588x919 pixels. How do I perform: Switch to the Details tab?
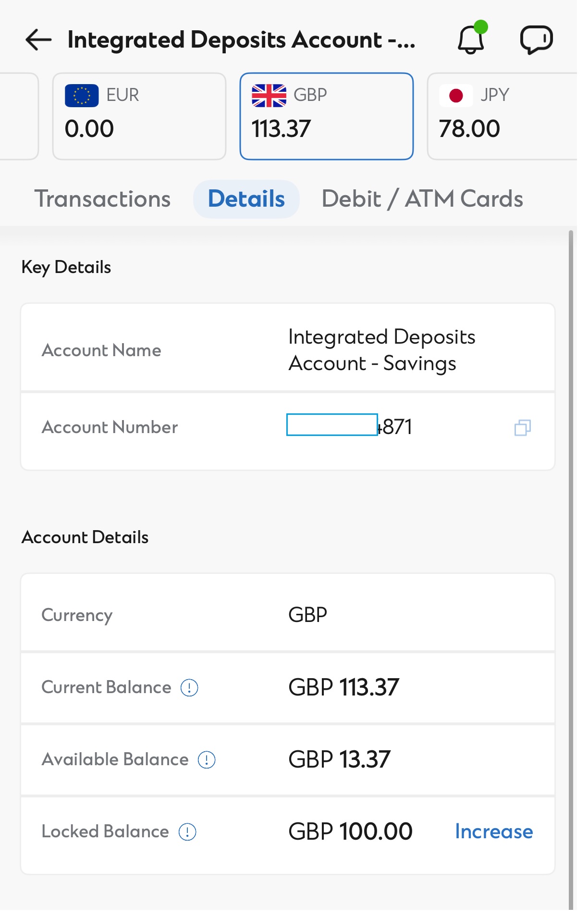point(246,199)
